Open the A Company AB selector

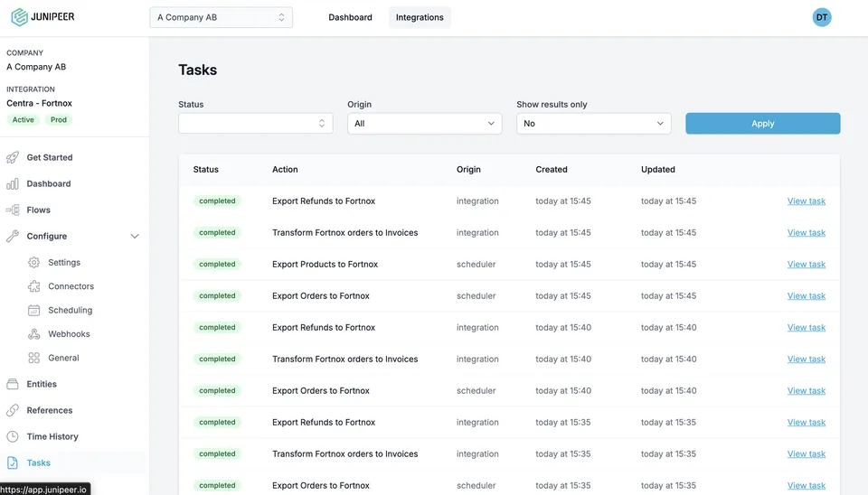point(221,17)
